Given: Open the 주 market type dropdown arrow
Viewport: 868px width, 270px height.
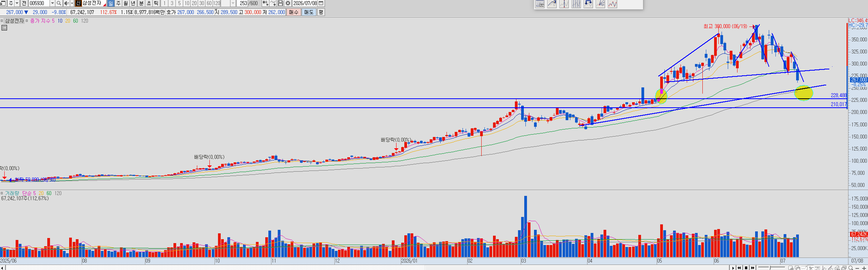Looking at the screenshot, I should (x=17, y=3).
